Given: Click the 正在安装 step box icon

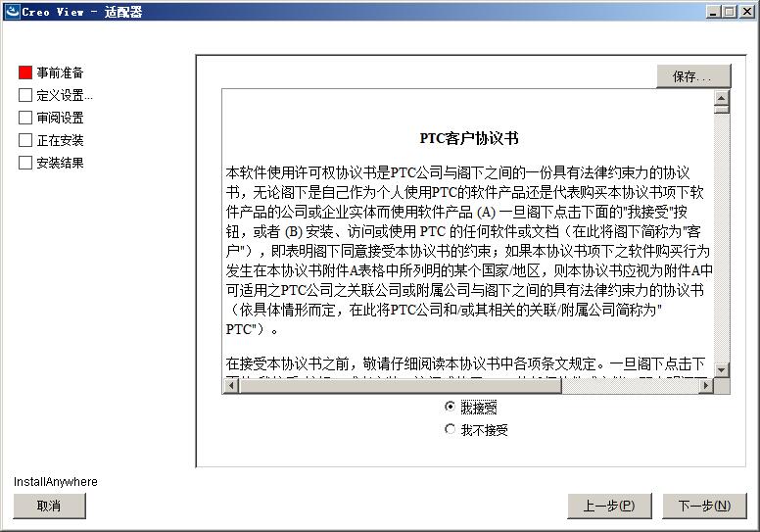Looking at the screenshot, I should [x=25, y=140].
